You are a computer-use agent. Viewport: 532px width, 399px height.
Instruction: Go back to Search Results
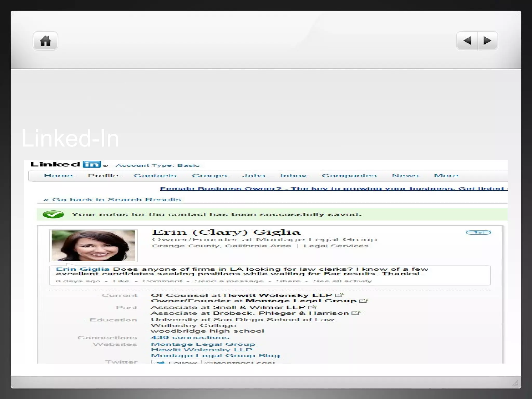(112, 199)
